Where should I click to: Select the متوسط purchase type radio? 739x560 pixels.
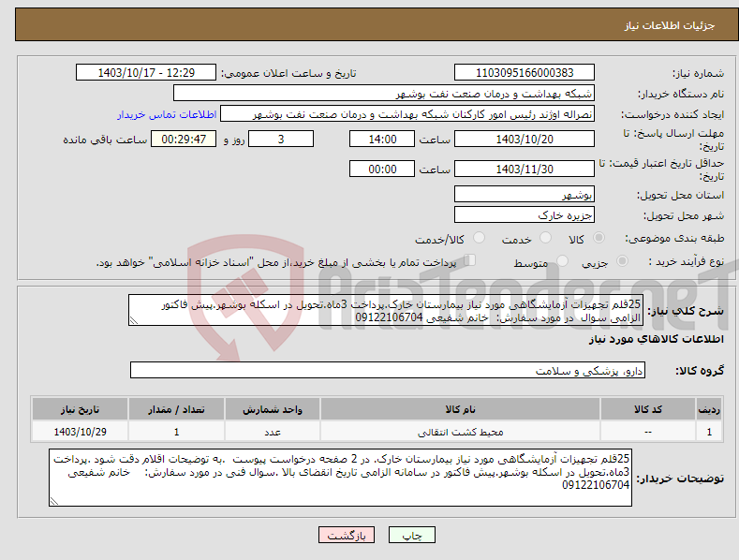(x=562, y=260)
